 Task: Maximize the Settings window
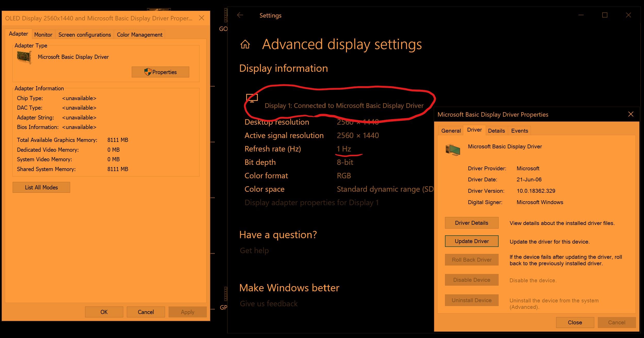[605, 15]
